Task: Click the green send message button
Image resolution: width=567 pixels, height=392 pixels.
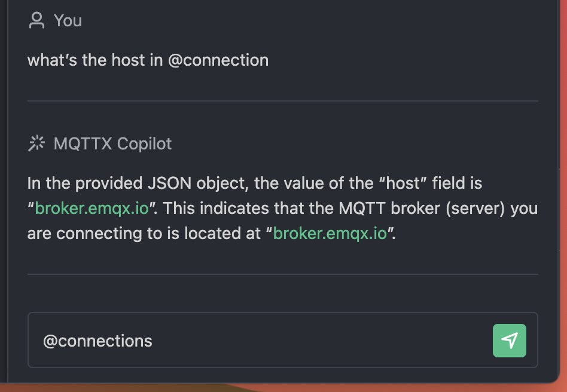Action: click(x=509, y=341)
